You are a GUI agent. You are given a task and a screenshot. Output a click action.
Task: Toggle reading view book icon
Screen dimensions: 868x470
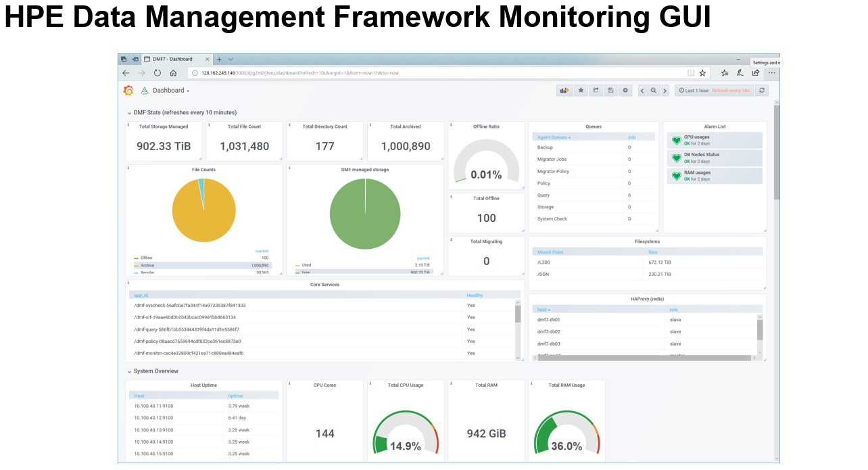coord(691,73)
